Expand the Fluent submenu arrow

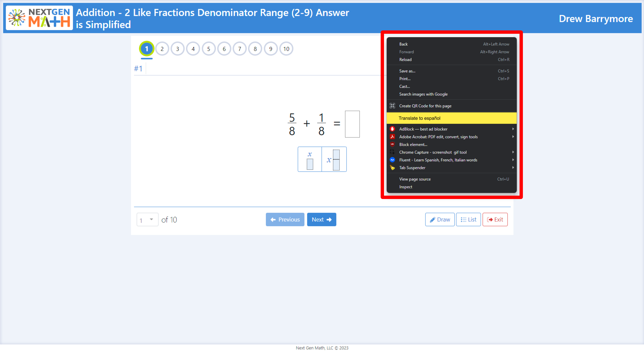click(x=513, y=160)
